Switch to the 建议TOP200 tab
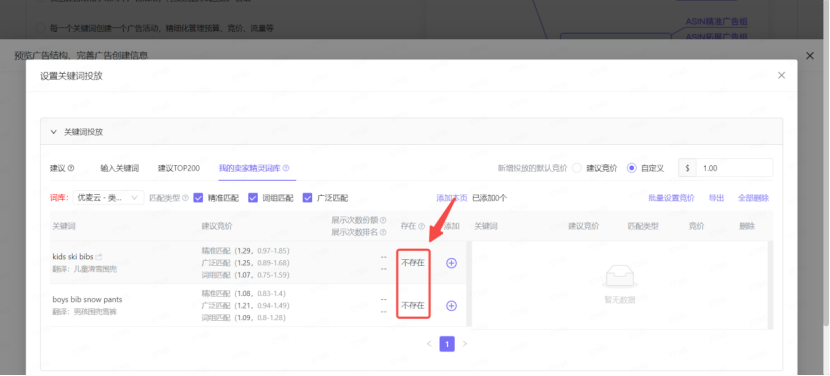Viewport: 830px width, 376px height. 179,168
